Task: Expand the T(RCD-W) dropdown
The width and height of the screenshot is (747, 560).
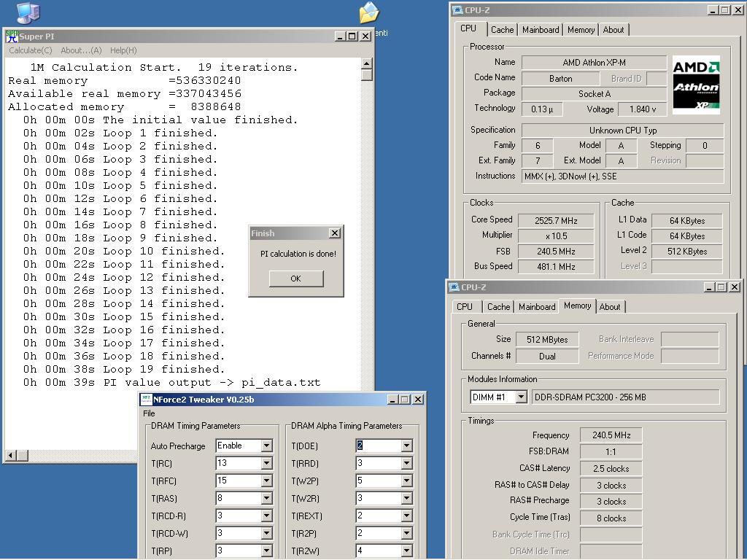Action: click(x=267, y=533)
